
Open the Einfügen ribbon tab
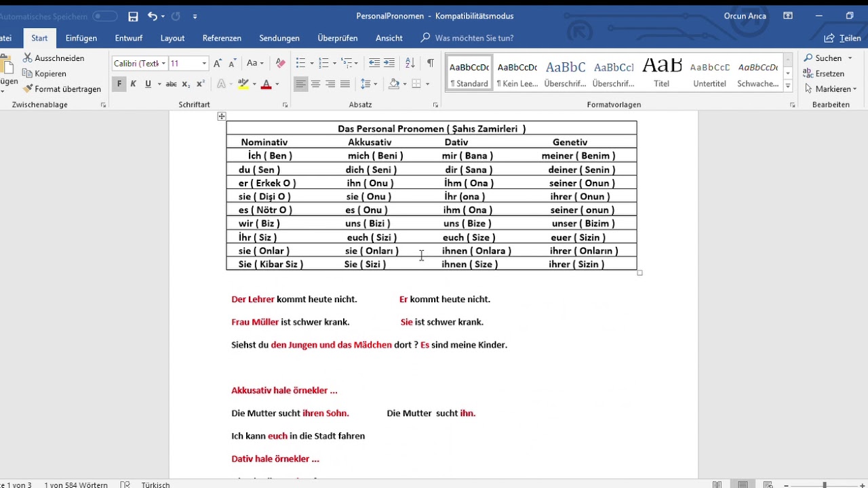coord(81,39)
